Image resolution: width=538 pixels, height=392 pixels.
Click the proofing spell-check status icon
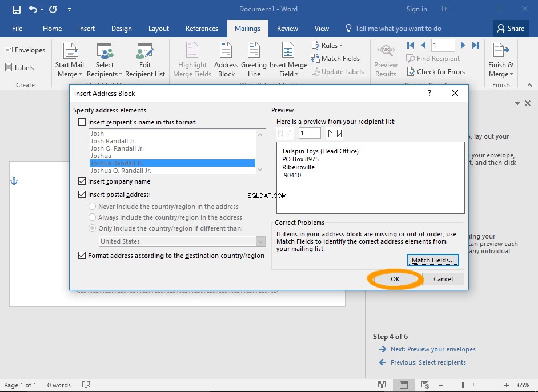click(x=86, y=385)
